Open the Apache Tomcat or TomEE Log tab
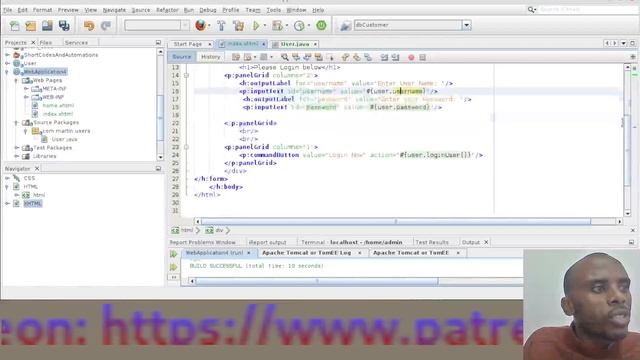Image resolution: width=640 pixels, height=360 pixels. [x=307, y=253]
